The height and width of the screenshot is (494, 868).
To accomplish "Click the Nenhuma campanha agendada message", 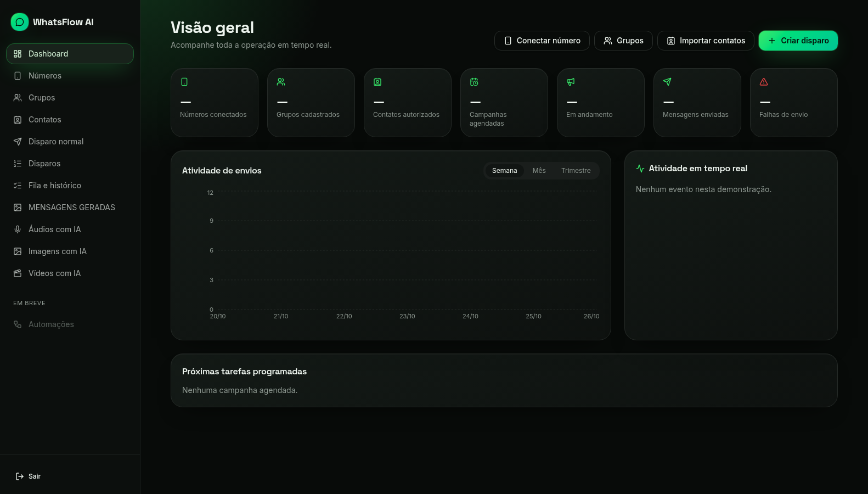I will click(240, 390).
